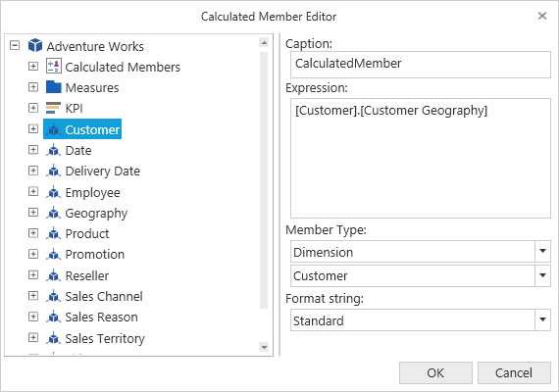Click the Geography dimension icon

[x=54, y=213]
